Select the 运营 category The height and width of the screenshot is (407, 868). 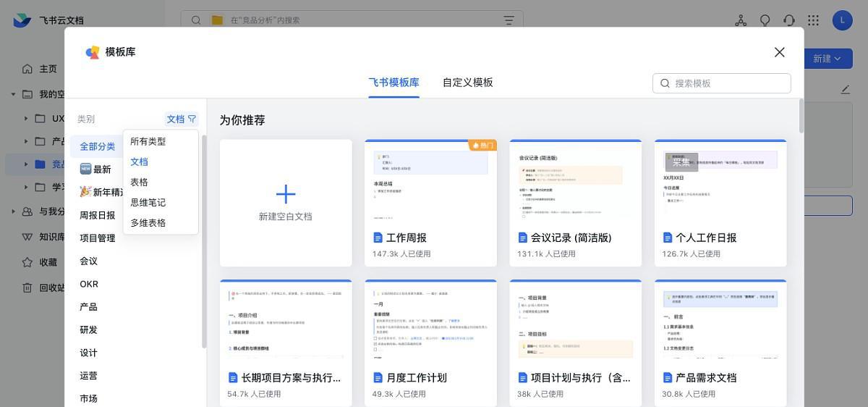coord(88,376)
